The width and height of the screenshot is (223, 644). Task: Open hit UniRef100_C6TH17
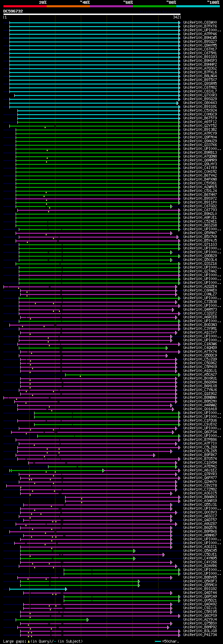(200, 49)
